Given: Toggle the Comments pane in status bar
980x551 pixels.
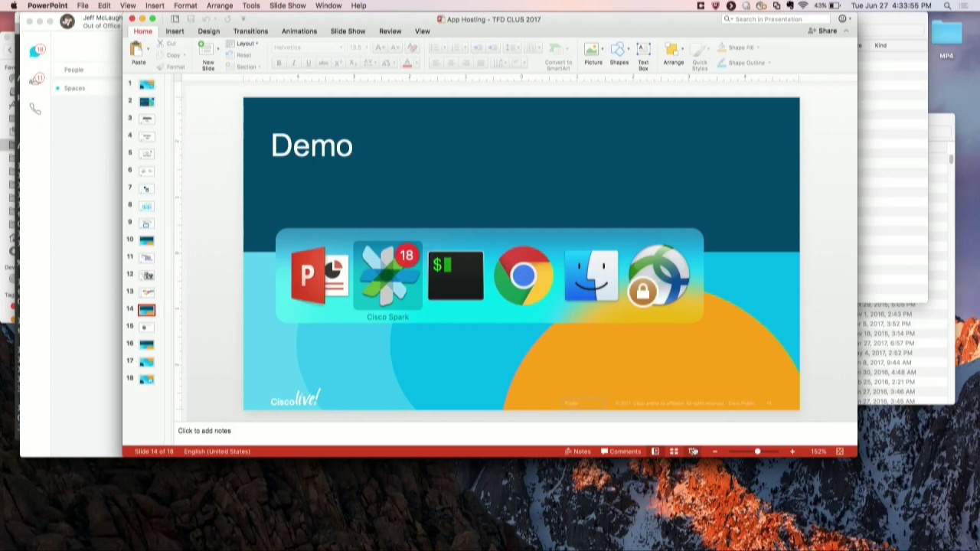Looking at the screenshot, I should 621,452.
